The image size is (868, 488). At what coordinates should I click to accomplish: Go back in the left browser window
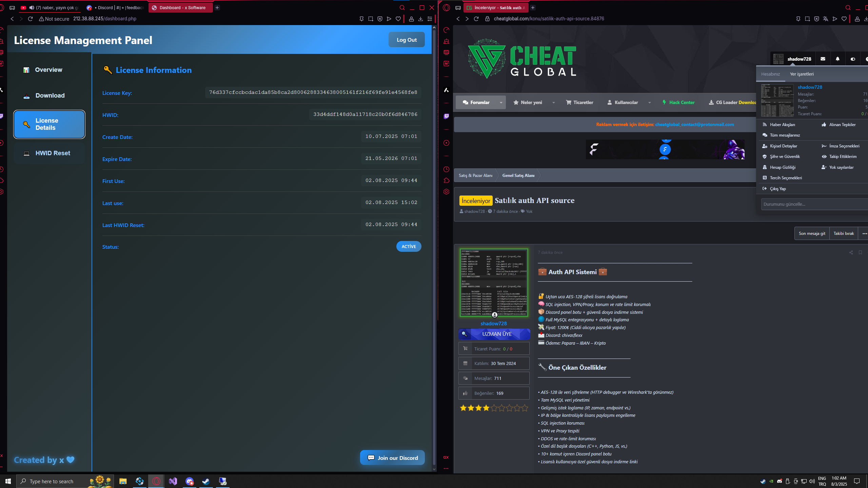pyautogui.click(x=12, y=19)
